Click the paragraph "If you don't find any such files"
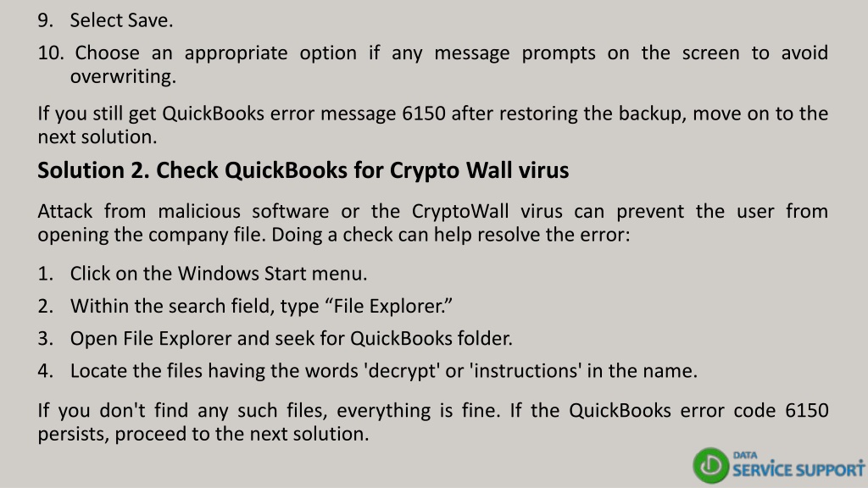Screen dimensions: 868x488 433,422
